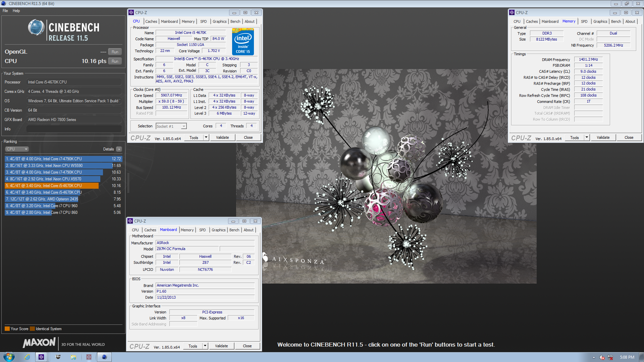Screen dimensions: 644x362
Task: Click the clawed-face taskbar icon beside CPU-Z
Action: click(58, 357)
